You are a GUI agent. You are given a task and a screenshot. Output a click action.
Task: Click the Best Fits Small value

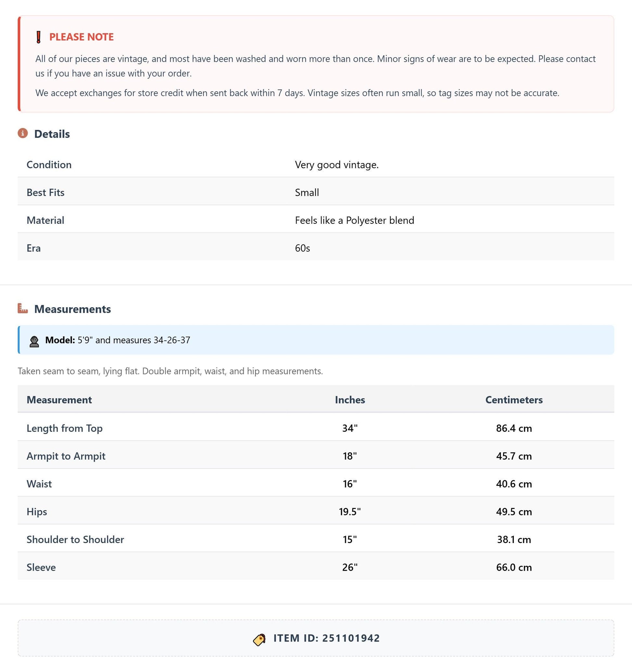click(x=307, y=192)
